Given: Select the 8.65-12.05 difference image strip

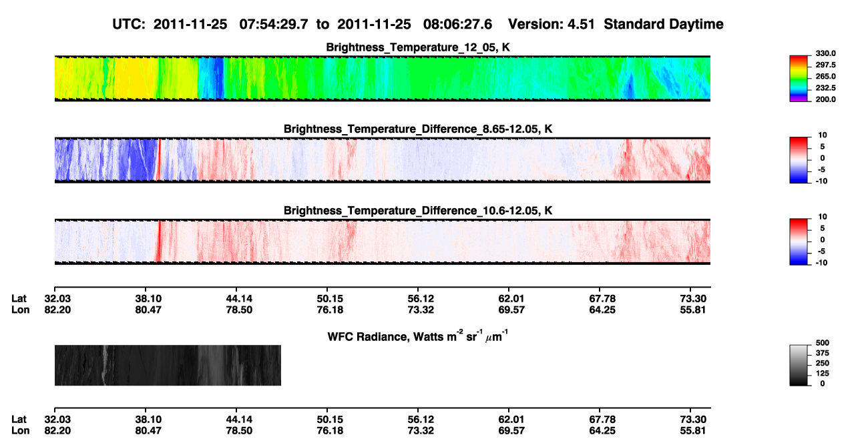Looking at the screenshot, I should [x=382, y=160].
